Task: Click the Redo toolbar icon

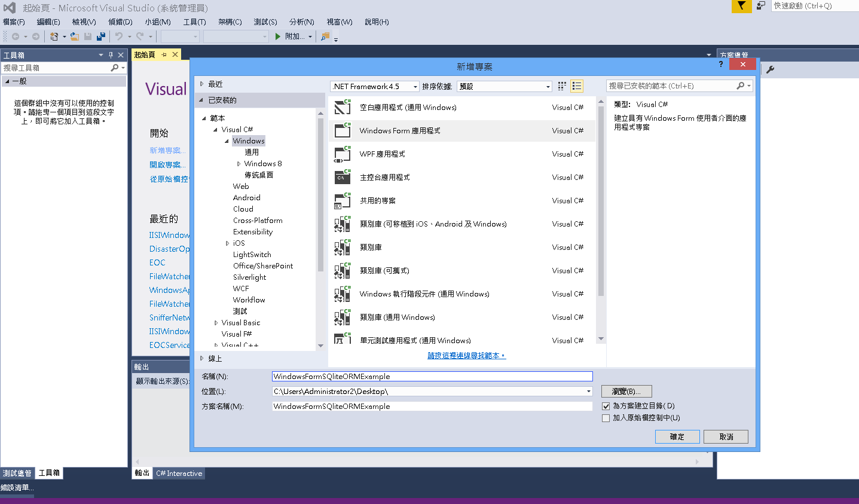Action: pyautogui.click(x=140, y=36)
